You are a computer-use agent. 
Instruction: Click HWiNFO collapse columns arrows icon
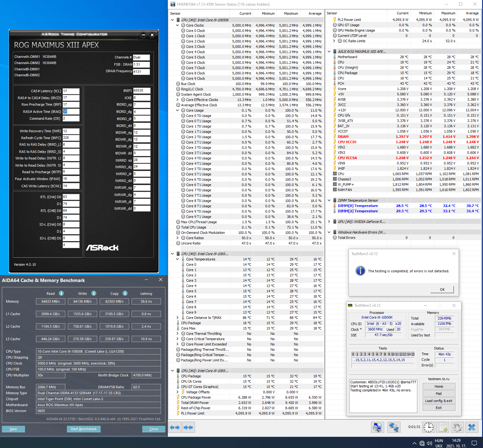click(188, 427)
